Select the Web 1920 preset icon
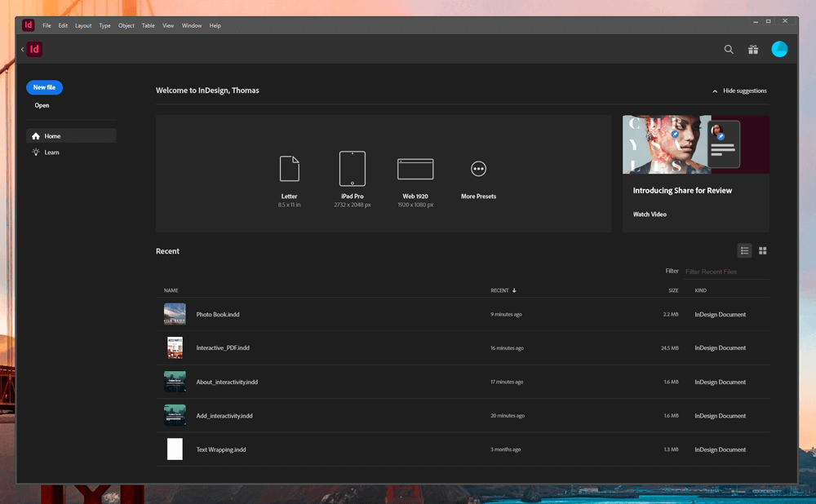 tap(415, 169)
